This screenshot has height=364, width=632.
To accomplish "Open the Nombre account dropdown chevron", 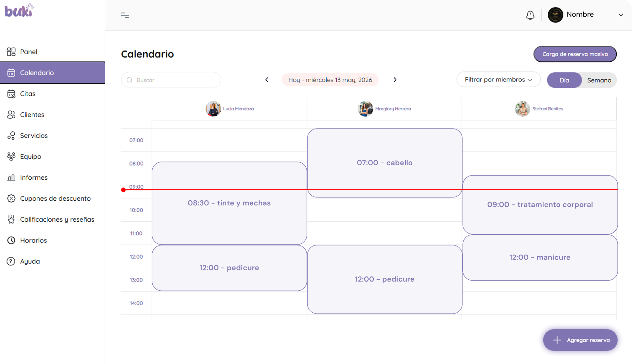I will pos(621,15).
